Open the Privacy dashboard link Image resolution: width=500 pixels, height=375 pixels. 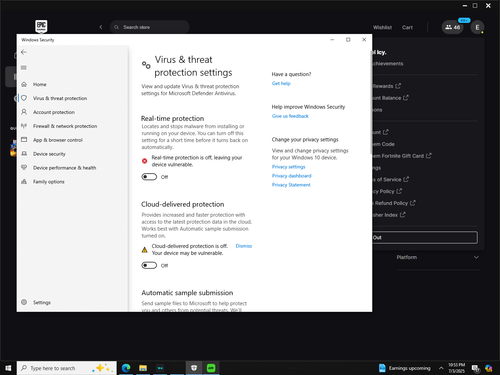[x=291, y=176]
